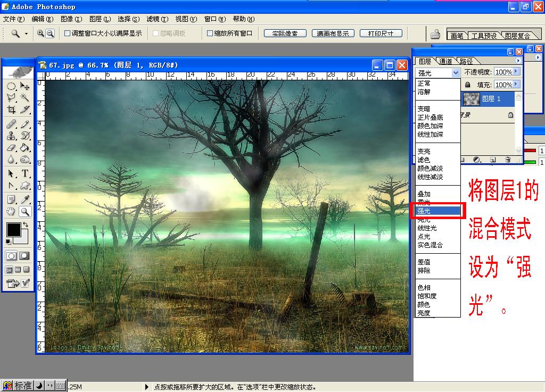Toggle the lock icon in Layers panel
545x392 pixels.
(467, 85)
